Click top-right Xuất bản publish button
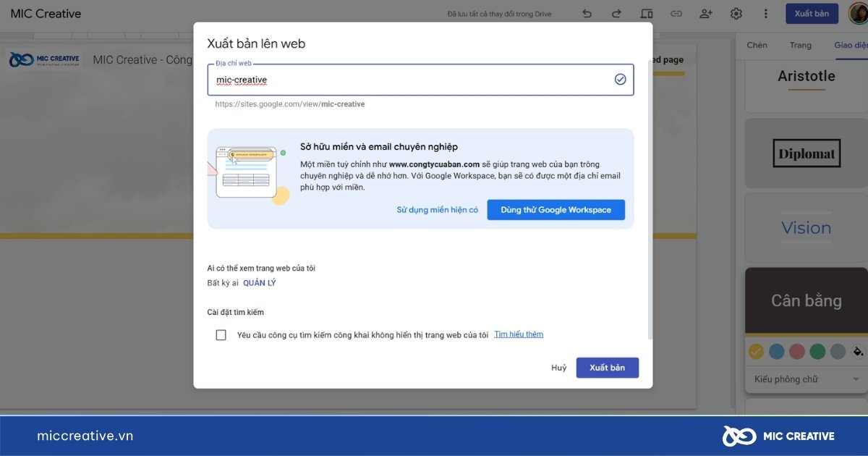Image resolution: width=868 pixels, height=456 pixels. pos(812,14)
